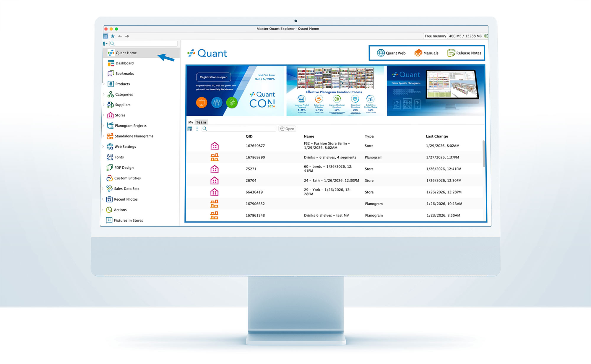
Task: Click the table column settings icon
Action: coord(190,129)
